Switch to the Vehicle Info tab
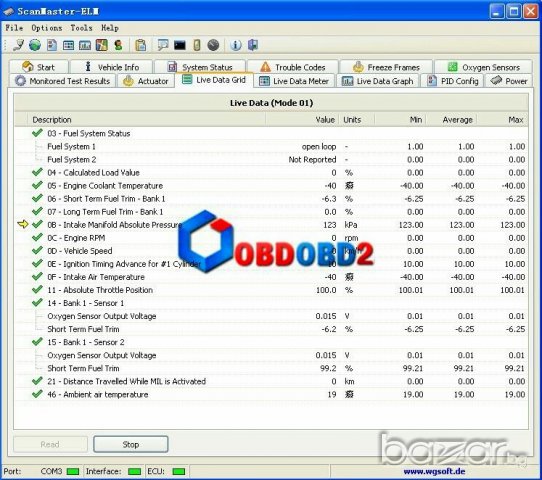The width and height of the screenshot is (542, 480). (111, 67)
